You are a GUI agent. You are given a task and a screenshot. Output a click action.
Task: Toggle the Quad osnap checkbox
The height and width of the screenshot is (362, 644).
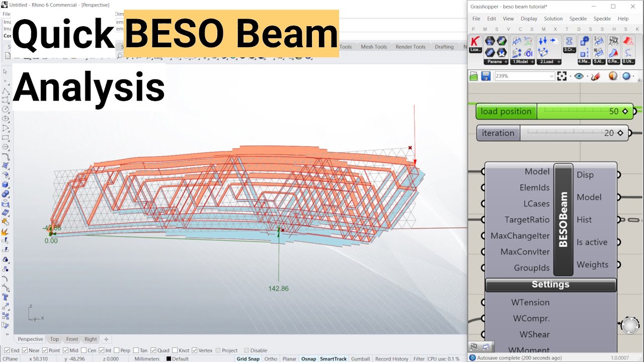click(153, 350)
